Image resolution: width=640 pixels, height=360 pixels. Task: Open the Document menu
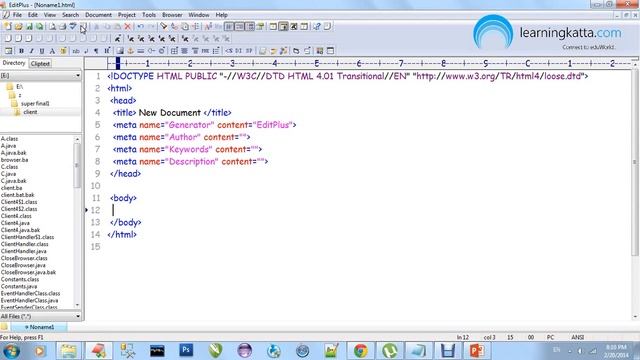click(x=98, y=15)
